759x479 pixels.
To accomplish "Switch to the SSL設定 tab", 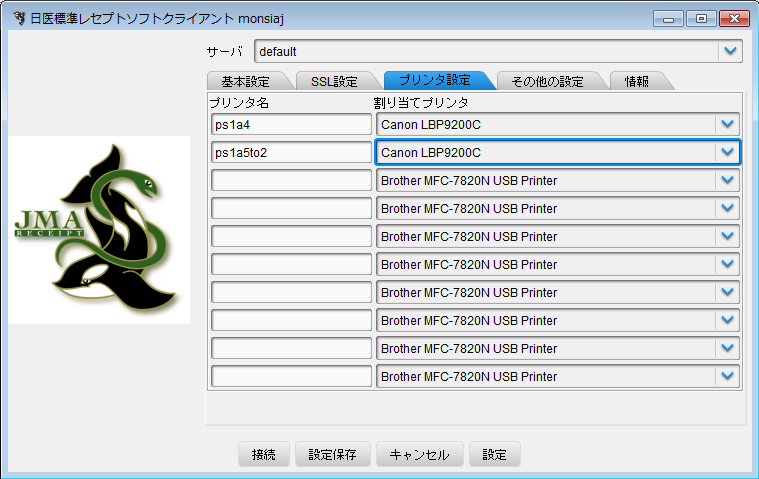I will (x=334, y=81).
